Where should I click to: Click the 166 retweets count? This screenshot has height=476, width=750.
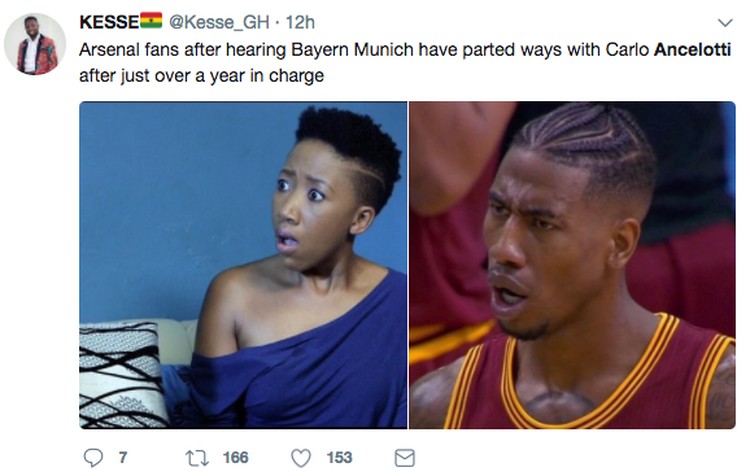[x=235, y=458]
